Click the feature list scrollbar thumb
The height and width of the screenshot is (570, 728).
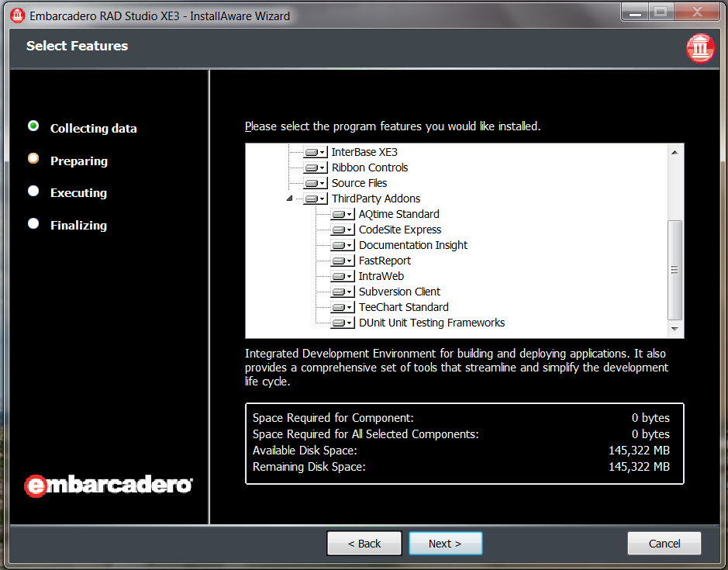point(675,270)
